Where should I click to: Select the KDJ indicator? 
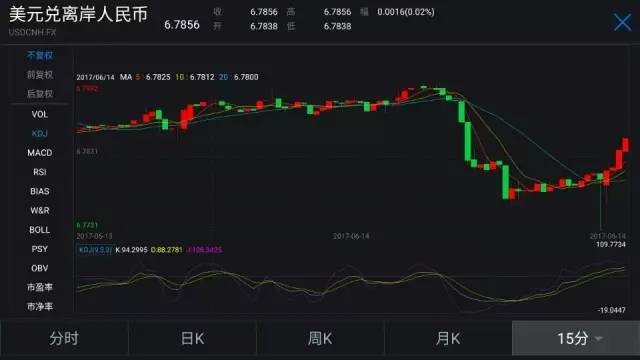tap(40, 133)
